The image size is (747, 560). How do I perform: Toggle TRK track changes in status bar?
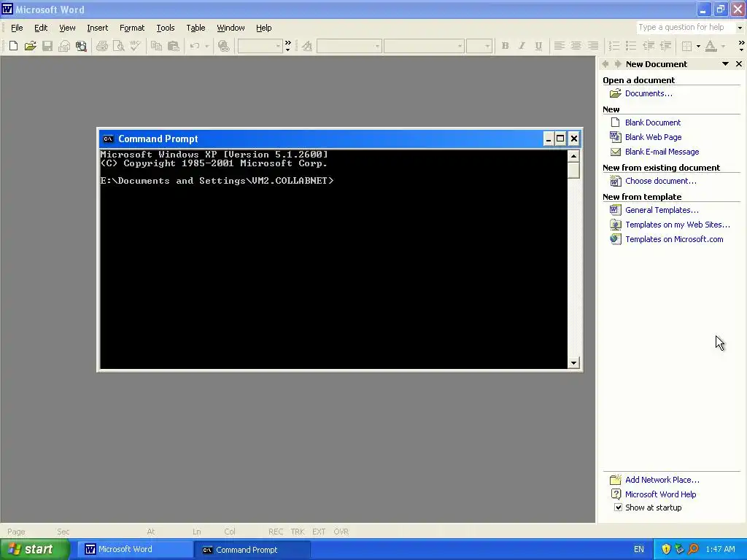(298, 532)
